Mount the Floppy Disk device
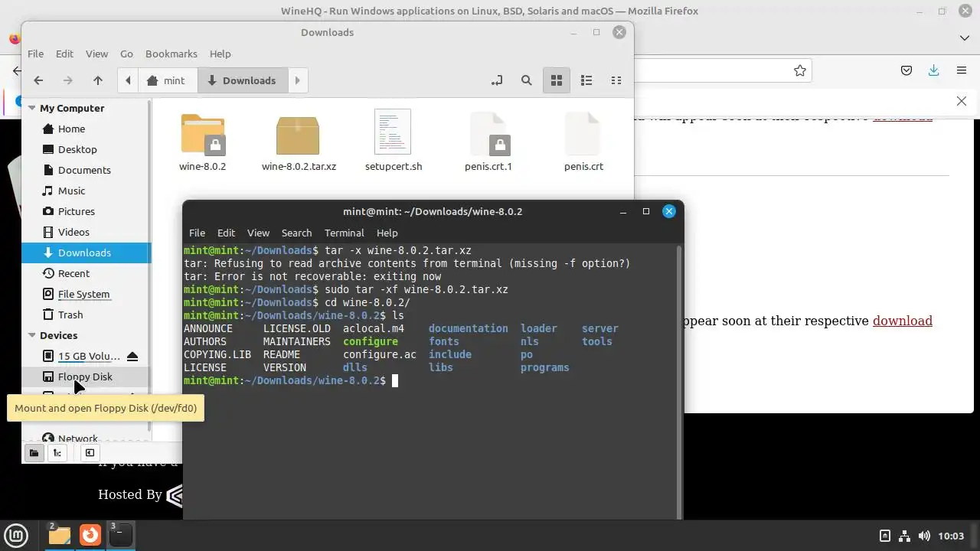 coord(86,377)
